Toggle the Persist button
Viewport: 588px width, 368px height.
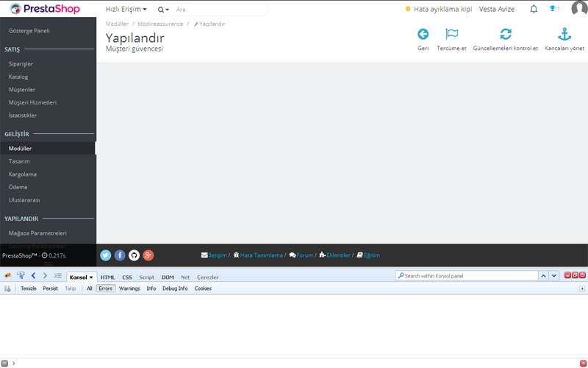point(50,289)
